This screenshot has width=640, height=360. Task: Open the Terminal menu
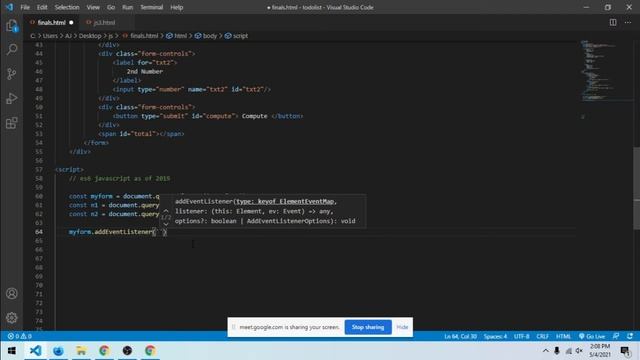[x=151, y=7]
